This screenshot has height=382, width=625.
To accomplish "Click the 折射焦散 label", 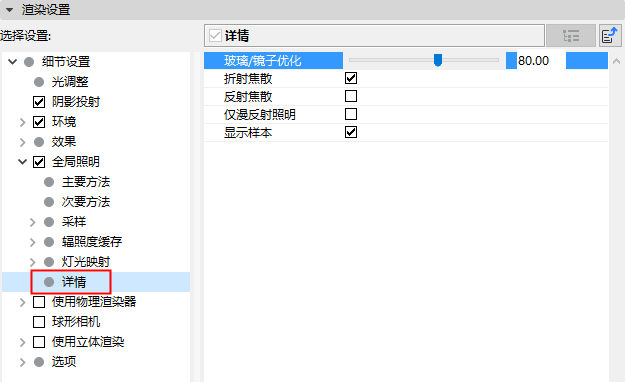I will coord(248,79).
